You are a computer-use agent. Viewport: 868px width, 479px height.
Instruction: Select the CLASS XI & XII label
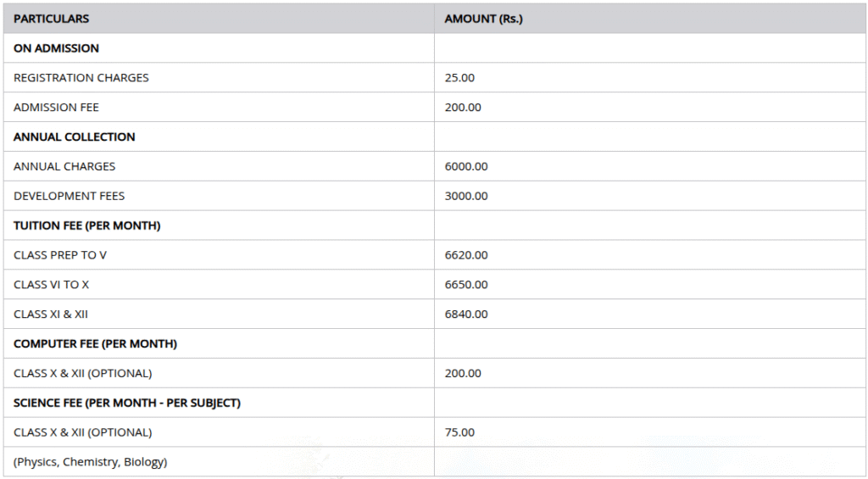[x=51, y=315]
